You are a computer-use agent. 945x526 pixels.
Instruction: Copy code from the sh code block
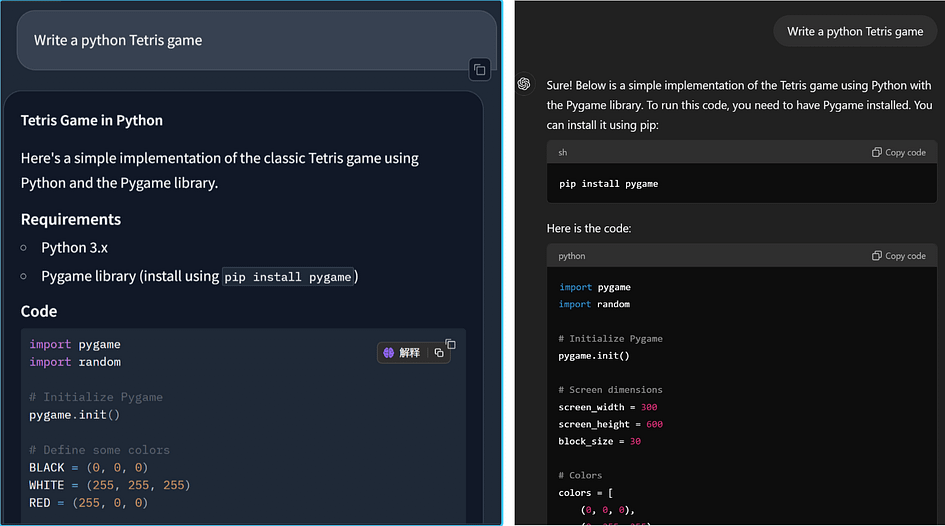coord(899,152)
